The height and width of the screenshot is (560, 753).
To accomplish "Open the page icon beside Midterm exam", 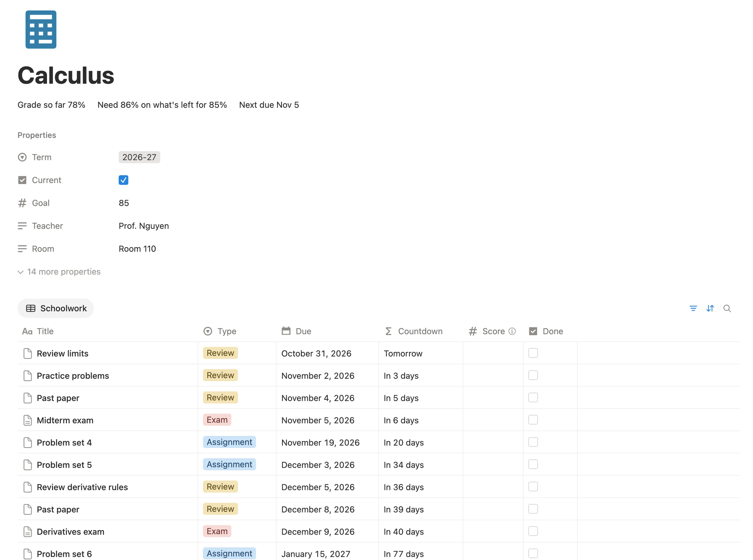I will (27, 420).
